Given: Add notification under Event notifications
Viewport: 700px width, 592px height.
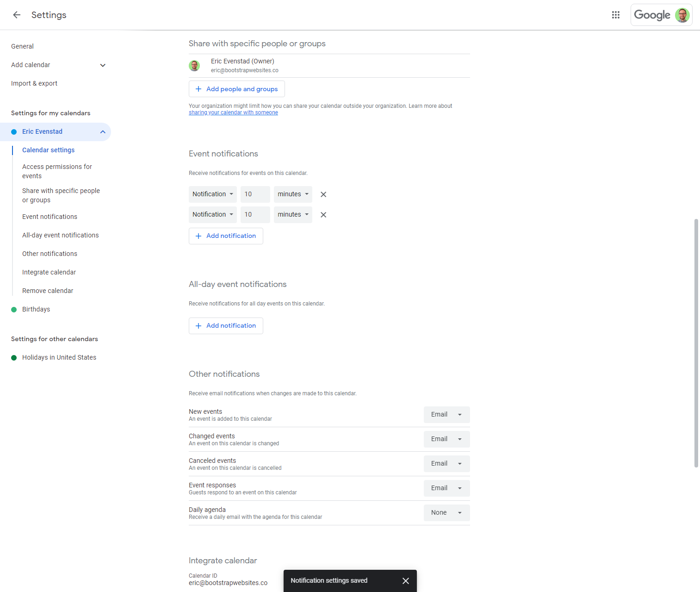Looking at the screenshot, I should pyautogui.click(x=226, y=236).
